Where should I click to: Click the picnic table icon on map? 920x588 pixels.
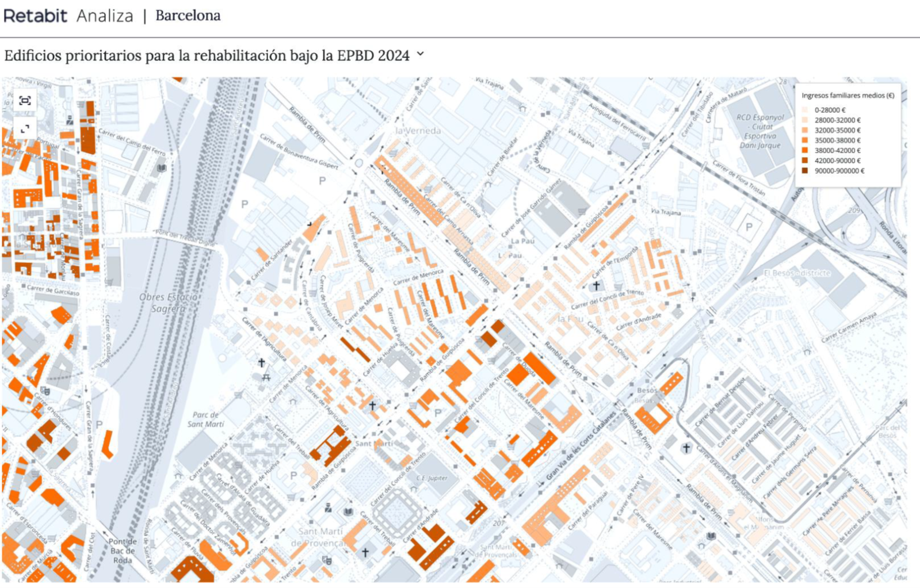coord(266,377)
